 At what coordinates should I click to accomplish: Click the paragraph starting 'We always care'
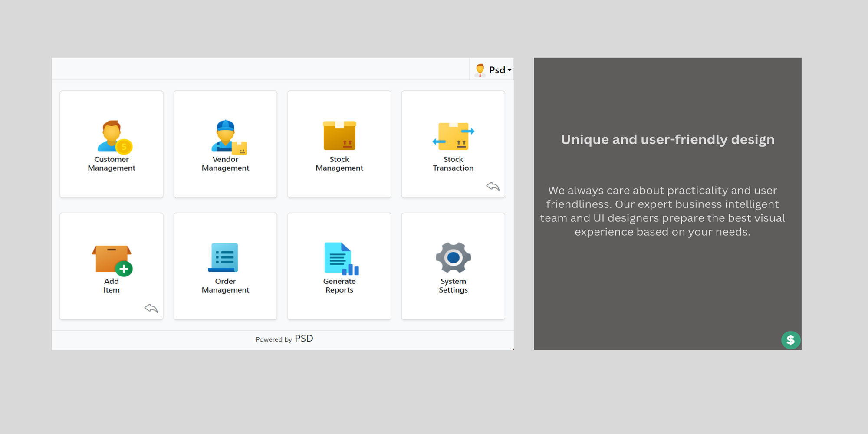point(663,211)
